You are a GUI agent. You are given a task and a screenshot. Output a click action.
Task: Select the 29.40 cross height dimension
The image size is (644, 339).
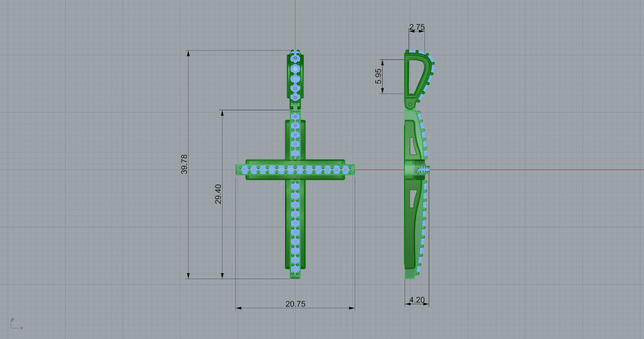click(x=218, y=194)
